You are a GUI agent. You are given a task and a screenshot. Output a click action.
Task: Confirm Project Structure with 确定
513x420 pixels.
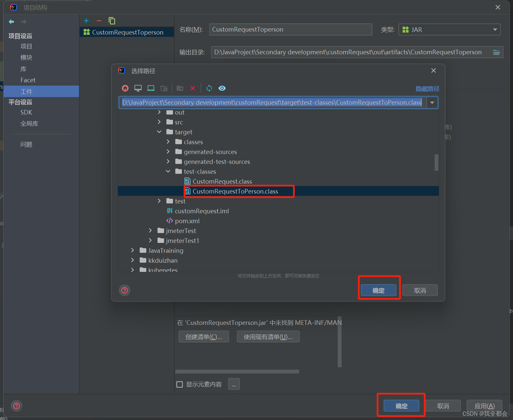pos(401,406)
